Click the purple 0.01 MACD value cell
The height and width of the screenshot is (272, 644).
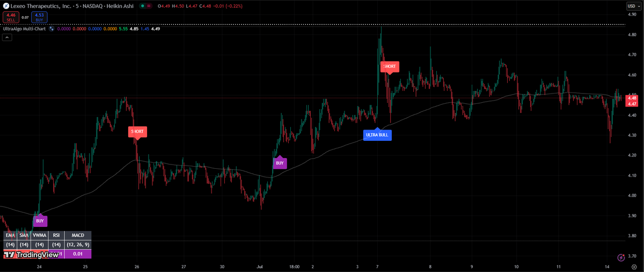click(78, 254)
